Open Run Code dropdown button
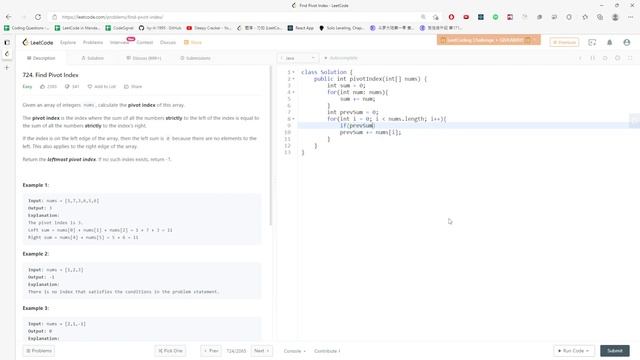 click(574, 351)
